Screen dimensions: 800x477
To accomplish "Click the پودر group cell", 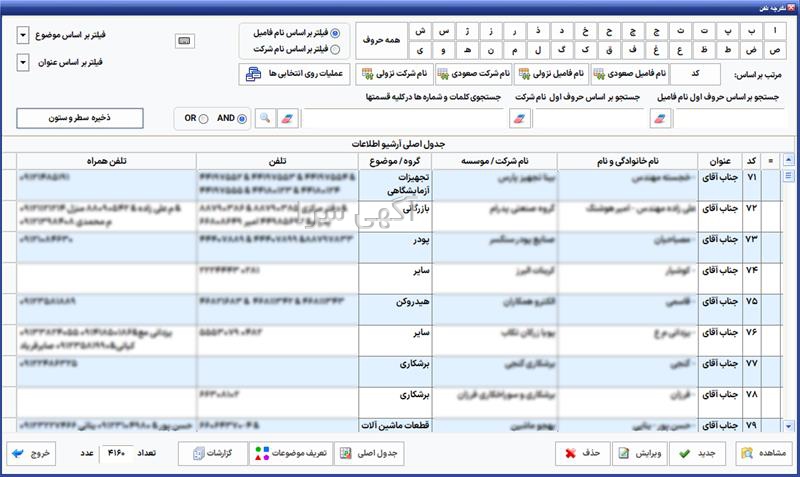I will (x=395, y=247).
